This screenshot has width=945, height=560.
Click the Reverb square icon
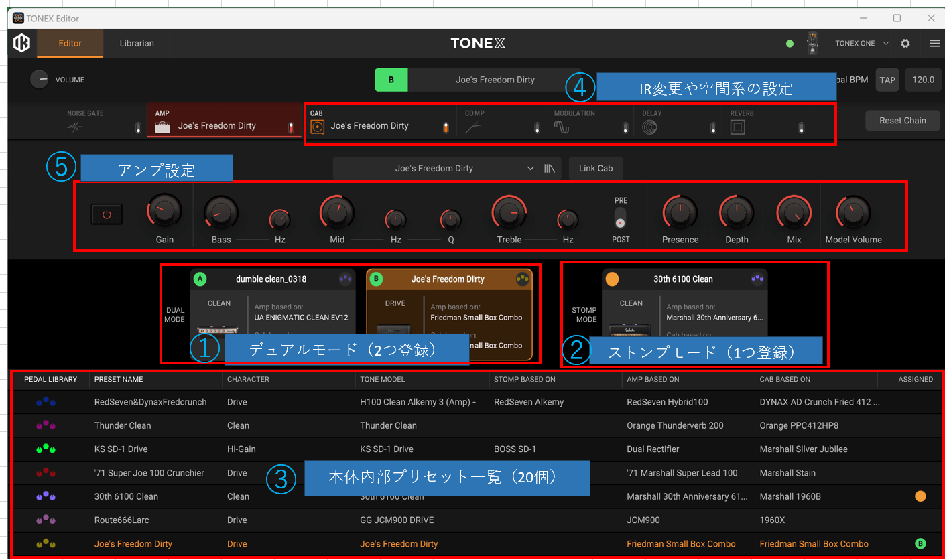coord(738,127)
